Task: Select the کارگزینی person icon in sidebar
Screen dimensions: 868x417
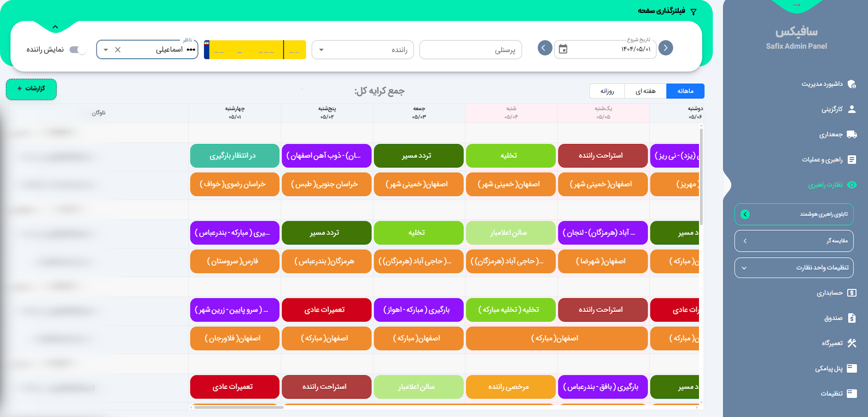Action: (x=853, y=109)
